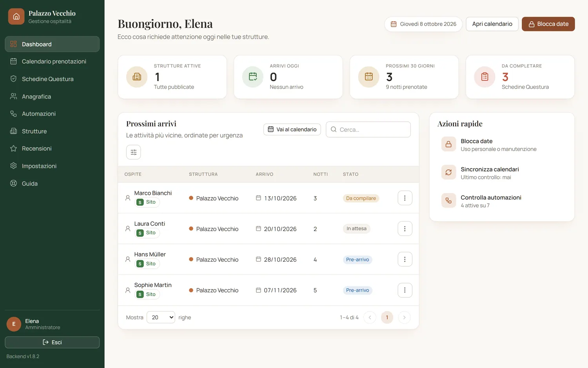Click the Palazzo Vecchio home logo icon
This screenshot has height=368, width=588.
tap(16, 16)
